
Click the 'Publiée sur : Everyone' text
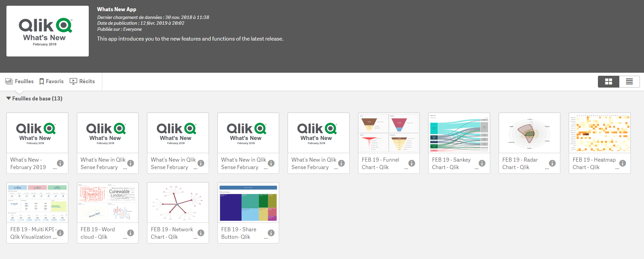[x=120, y=29]
